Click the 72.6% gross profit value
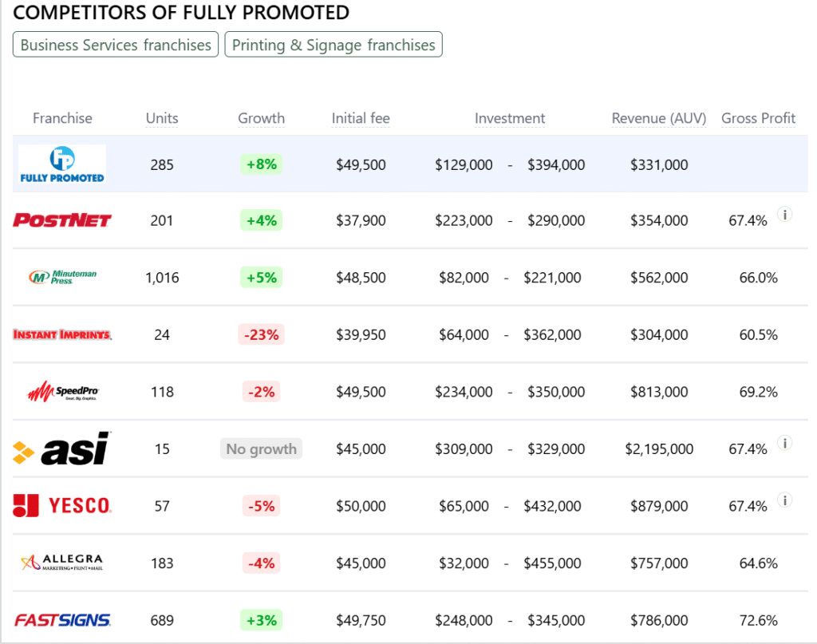Screen dimensions: 817x644 click(758, 621)
